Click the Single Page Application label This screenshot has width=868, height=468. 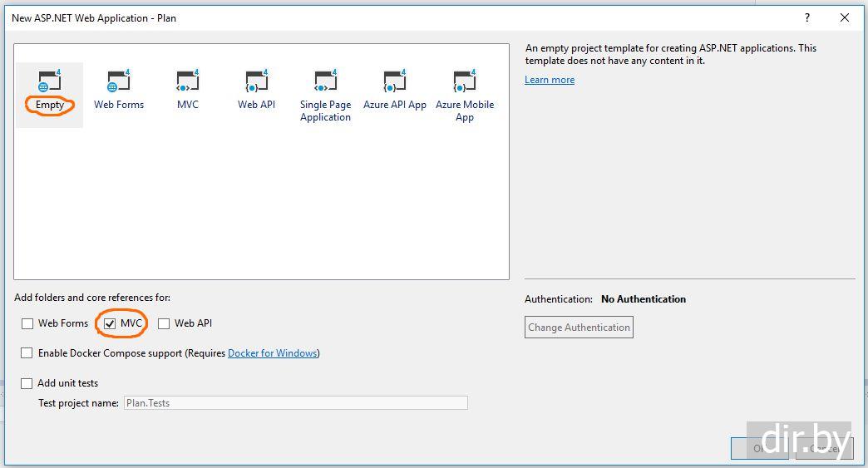point(326,111)
